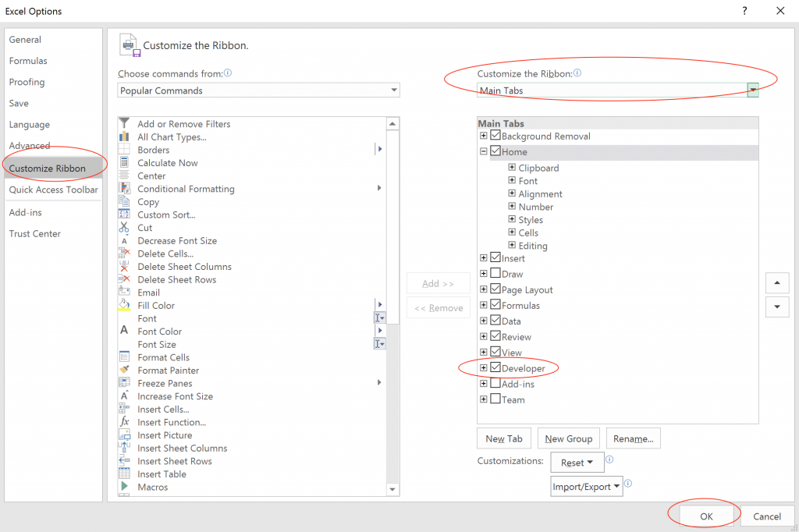Open the Fill Color command
The width and height of the screenshot is (799, 532).
pos(156,306)
